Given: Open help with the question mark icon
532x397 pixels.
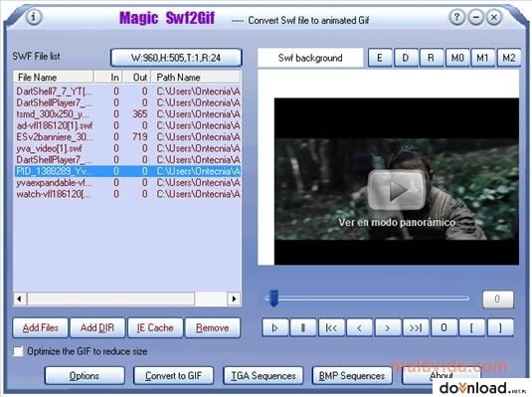Looking at the screenshot, I should tap(456, 17).
